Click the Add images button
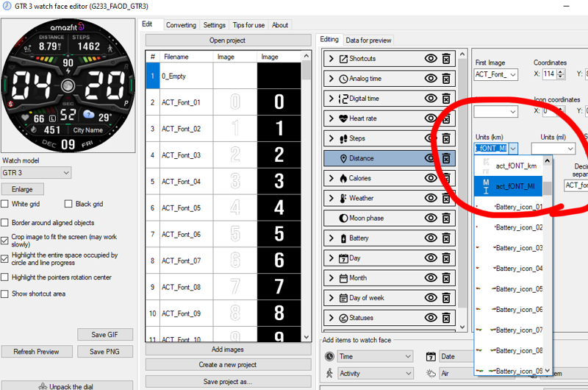The height and width of the screenshot is (390, 588). (228, 349)
